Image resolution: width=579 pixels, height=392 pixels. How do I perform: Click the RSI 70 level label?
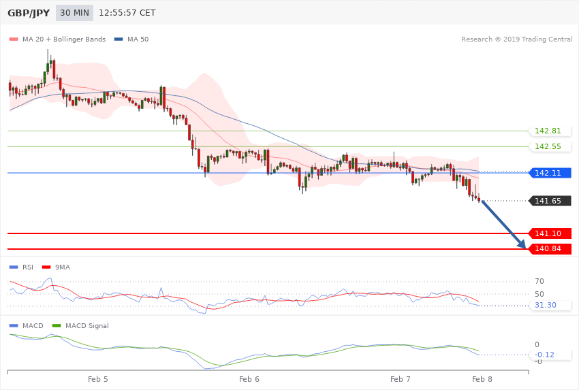(539, 281)
